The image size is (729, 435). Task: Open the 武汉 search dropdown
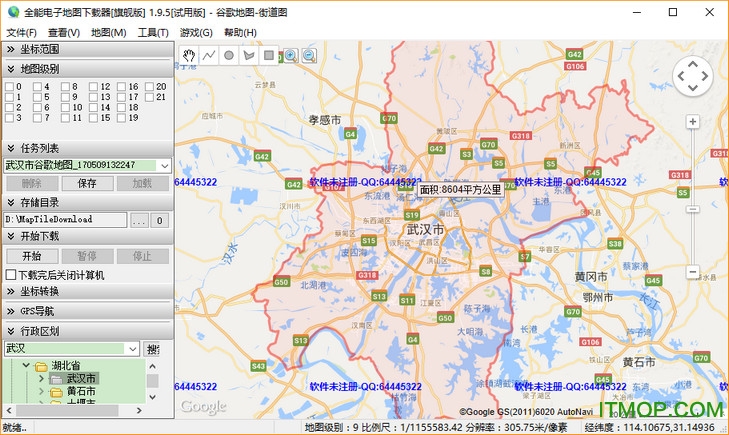pos(133,349)
